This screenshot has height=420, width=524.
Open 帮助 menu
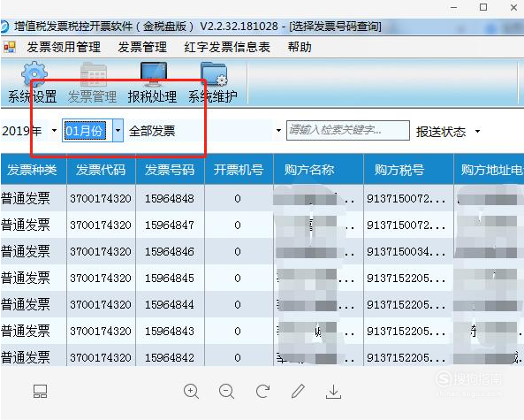click(x=300, y=47)
